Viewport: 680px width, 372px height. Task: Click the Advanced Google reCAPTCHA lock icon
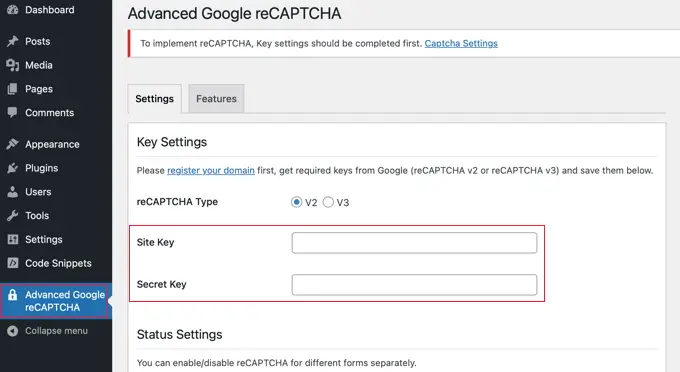[13, 295]
